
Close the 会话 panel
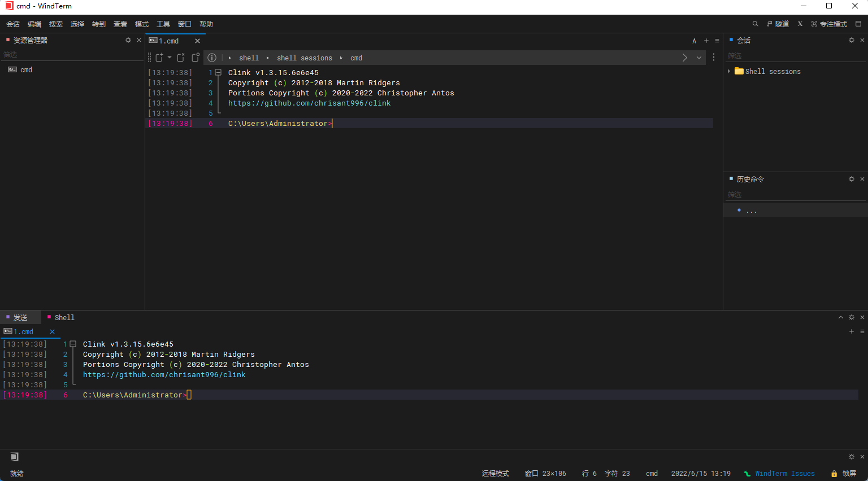[x=862, y=40]
